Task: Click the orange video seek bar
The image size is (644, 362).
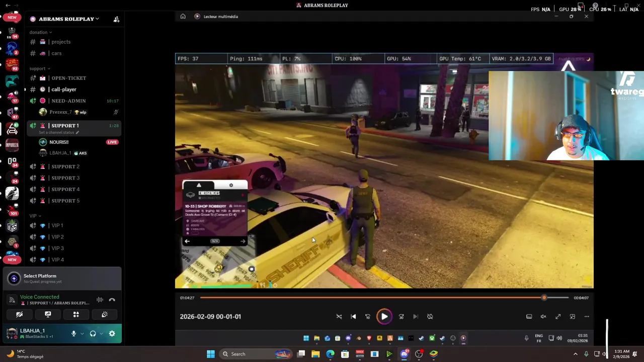Action: tap(384, 298)
